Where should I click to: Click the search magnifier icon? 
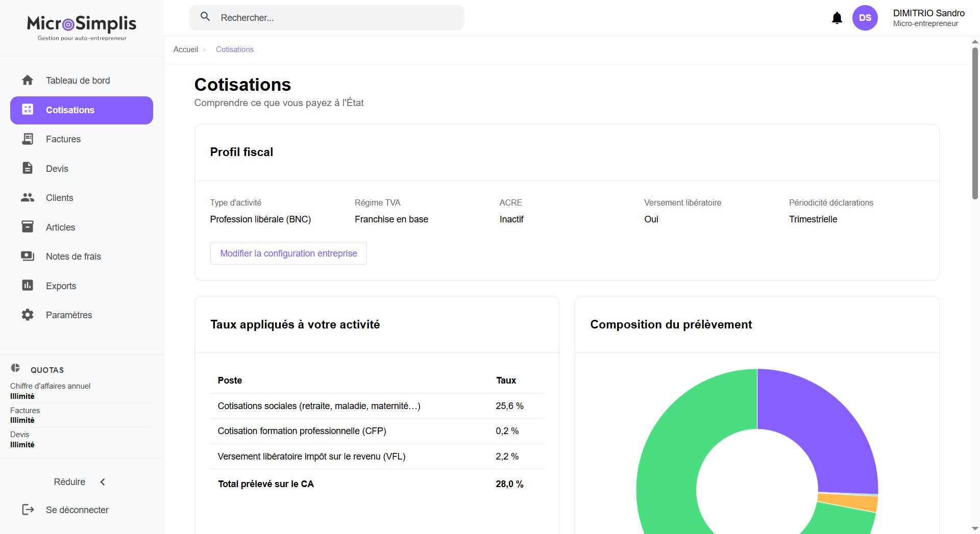[x=205, y=17]
